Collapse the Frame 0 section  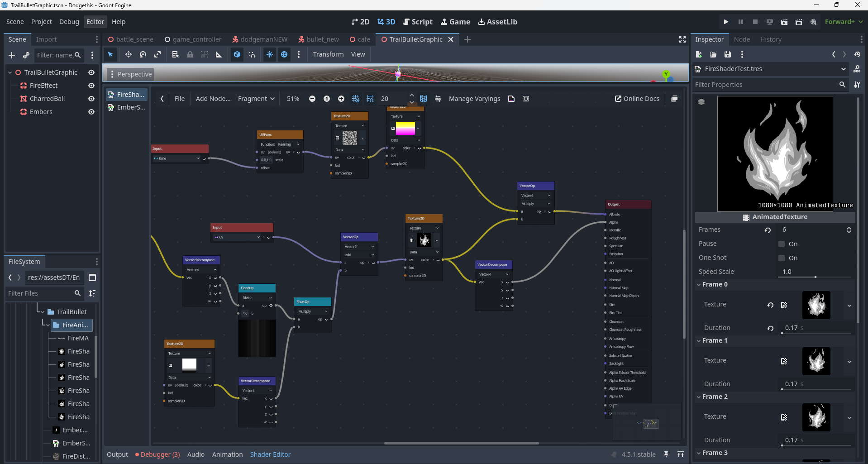715,284
